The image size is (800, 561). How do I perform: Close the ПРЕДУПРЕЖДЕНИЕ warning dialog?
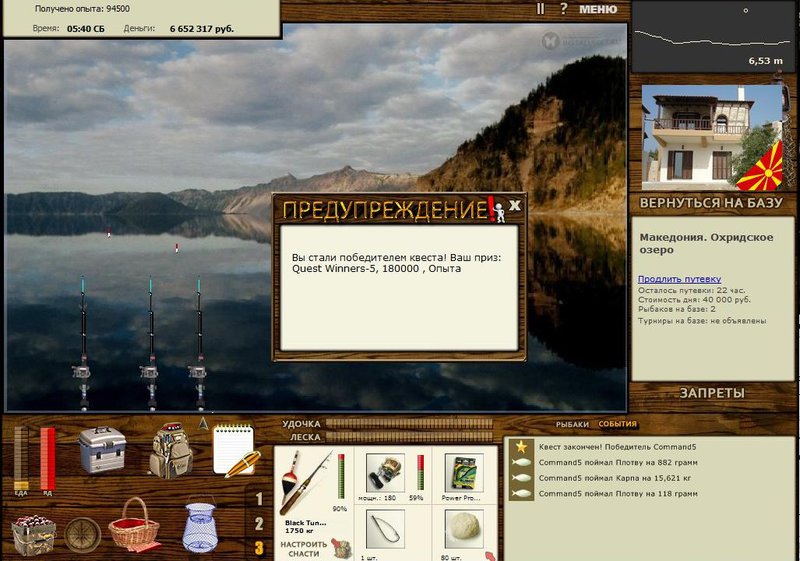[x=515, y=205]
